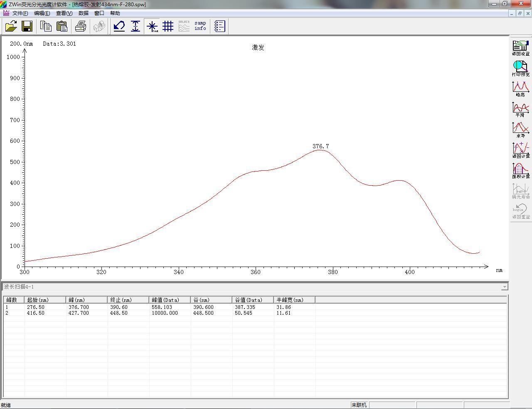Screen dimensions: 532x409
Task: Click the 峰值(Data) column header
Action: click(x=170, y=300)
